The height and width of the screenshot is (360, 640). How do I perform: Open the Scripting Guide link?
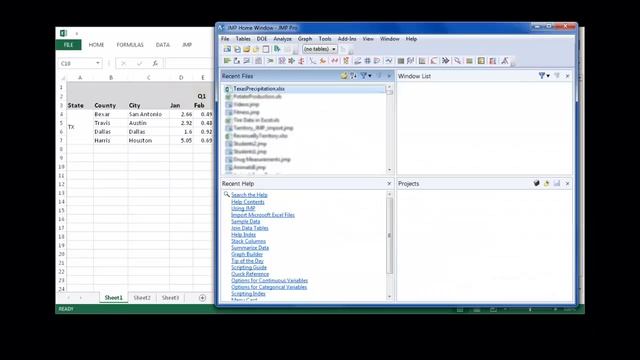coord(249,267)
